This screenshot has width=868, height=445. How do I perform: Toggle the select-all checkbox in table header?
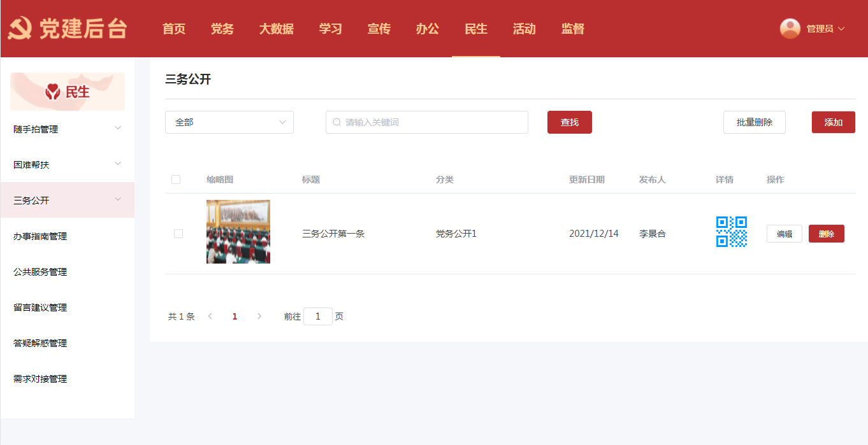point(176,180)
